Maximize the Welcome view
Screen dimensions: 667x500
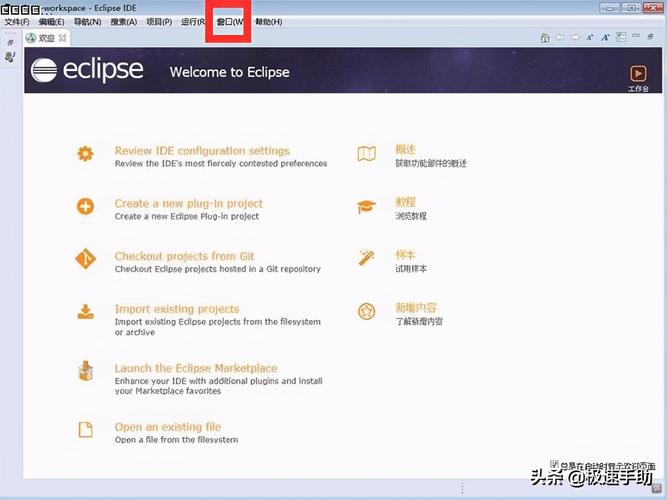pyautogui.click(x=650, y=37)
